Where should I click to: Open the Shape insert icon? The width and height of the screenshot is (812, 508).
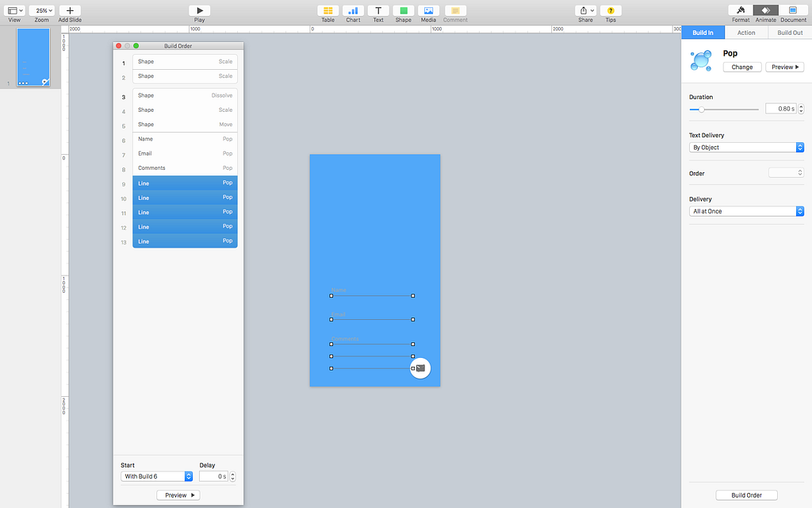pyautogui.click(x=404, y=10)
